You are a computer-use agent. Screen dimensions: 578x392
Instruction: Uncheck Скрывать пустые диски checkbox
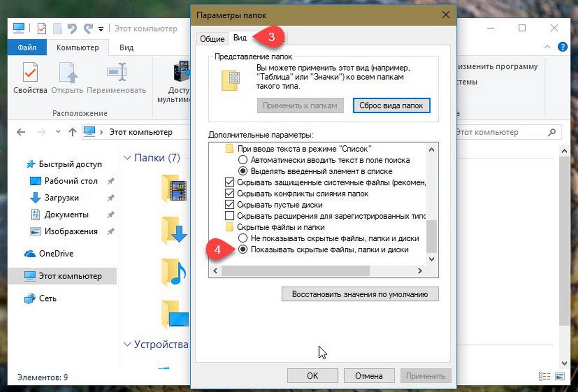[x=229, y=205]
